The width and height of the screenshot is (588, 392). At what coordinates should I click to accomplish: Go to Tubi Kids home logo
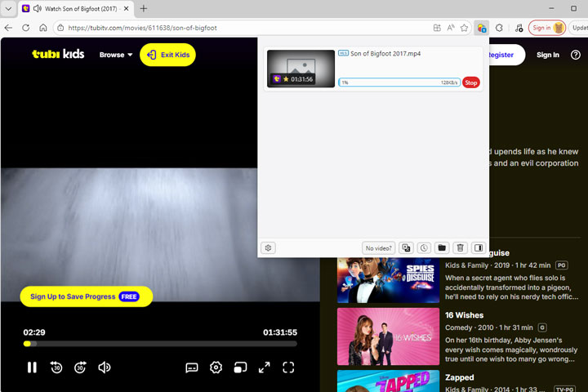58,54
